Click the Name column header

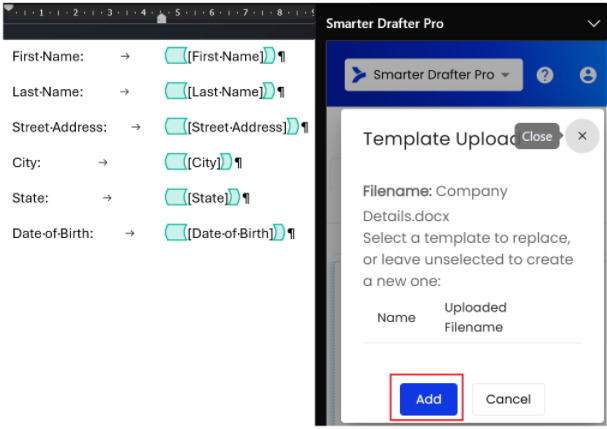point(396,317)
